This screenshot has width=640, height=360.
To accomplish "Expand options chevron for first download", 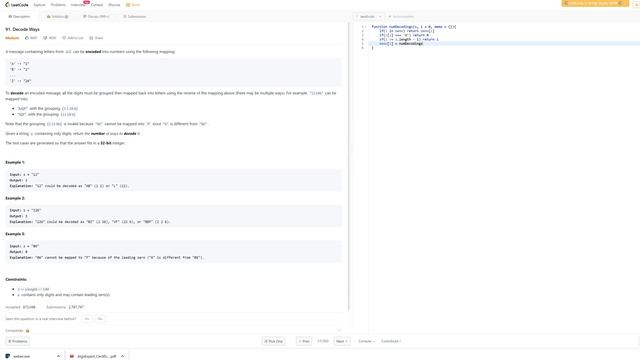I will tap(58, 356).
